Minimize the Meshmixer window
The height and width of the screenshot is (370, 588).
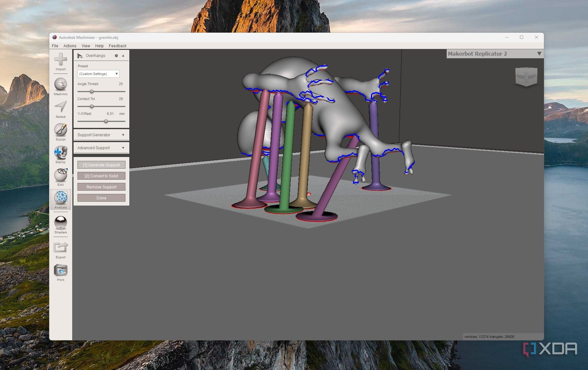pyautogui.click(x=507, y=37)
